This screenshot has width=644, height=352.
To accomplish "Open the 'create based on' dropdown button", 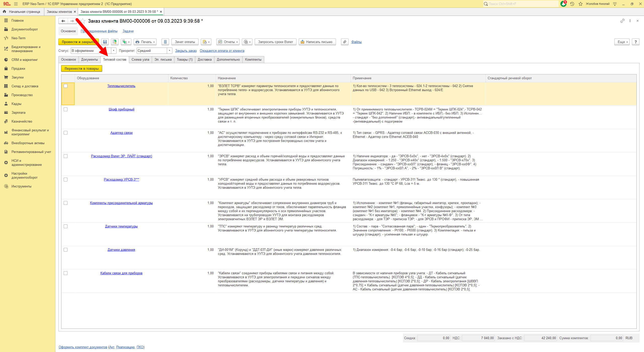I will (126, 42).
